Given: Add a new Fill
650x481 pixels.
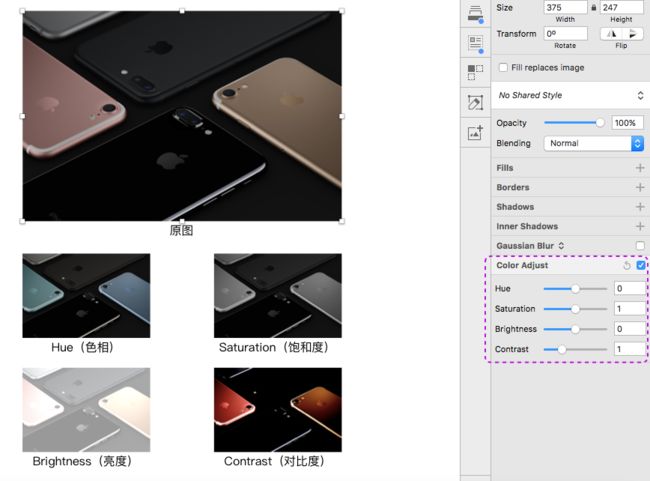Looking at the screenshot, I should click(x=640, y=168).
